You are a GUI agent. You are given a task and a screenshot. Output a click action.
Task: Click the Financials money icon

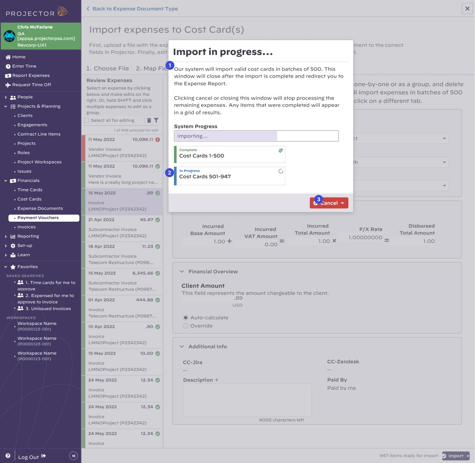point(13,181)
